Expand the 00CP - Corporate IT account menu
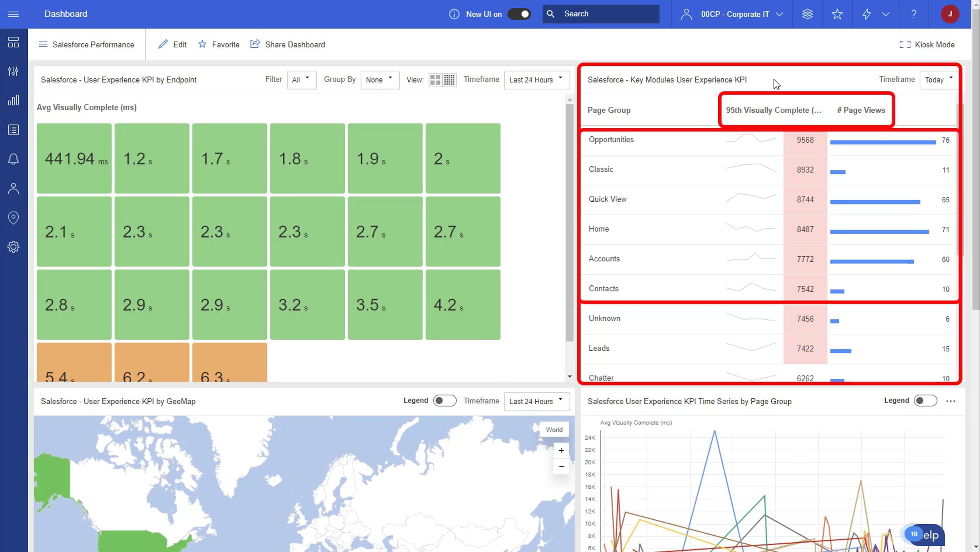 (732, 14)
